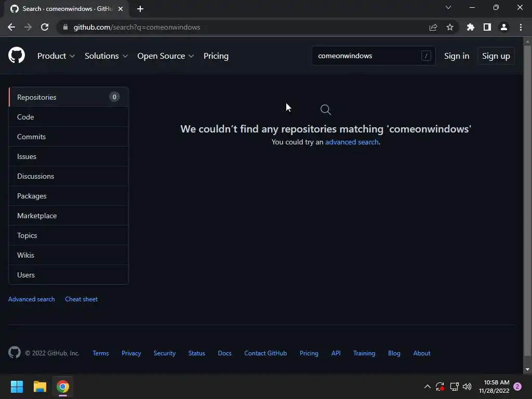Open the API footer link
Viewport: 532px width, 399px height.
click(336, 353)
